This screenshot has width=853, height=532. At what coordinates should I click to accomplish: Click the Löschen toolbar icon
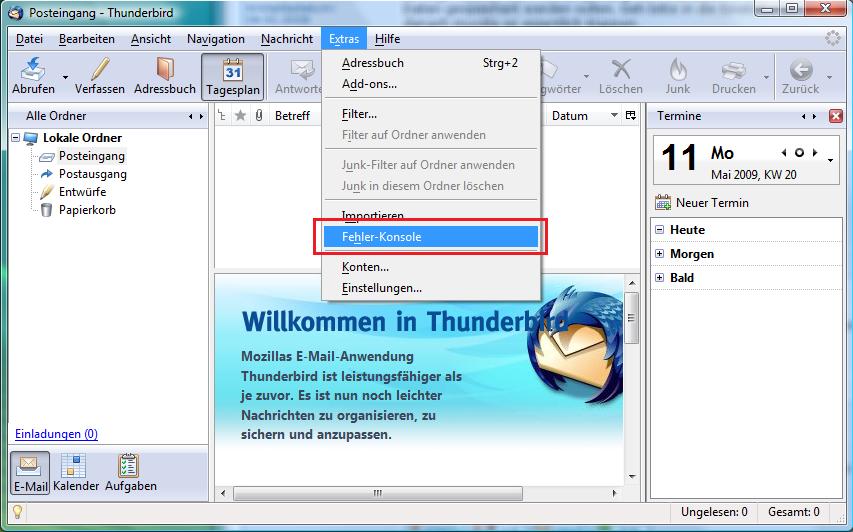pos(621,69)
